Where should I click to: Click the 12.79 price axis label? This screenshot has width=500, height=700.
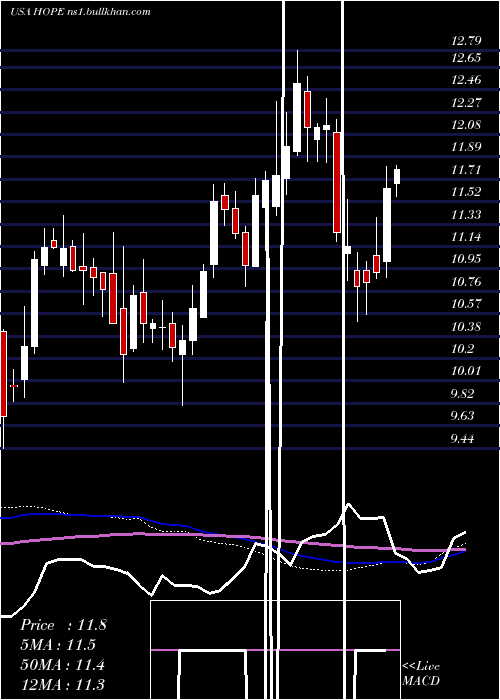coord(466,41)
